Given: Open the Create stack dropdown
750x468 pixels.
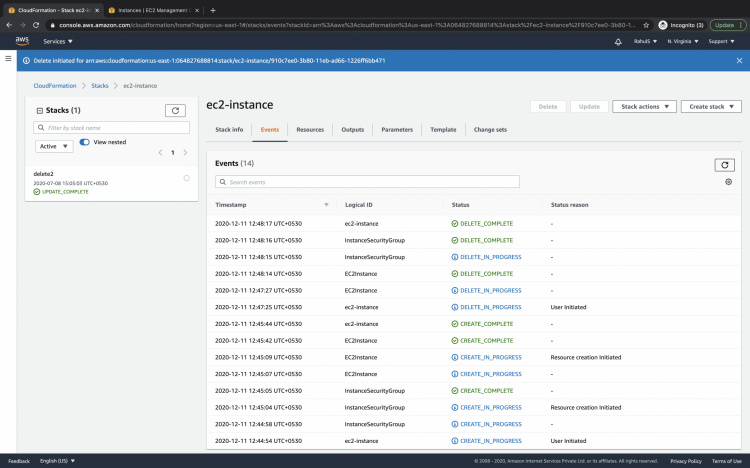Looking at the screenshot, I should pos(713,106).
